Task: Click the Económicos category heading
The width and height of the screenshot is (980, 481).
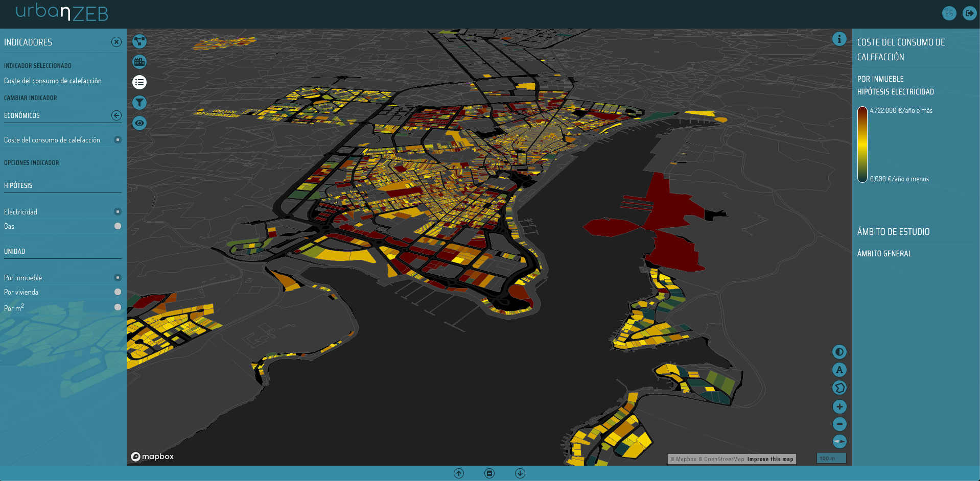Action: (x=22, y=116)
